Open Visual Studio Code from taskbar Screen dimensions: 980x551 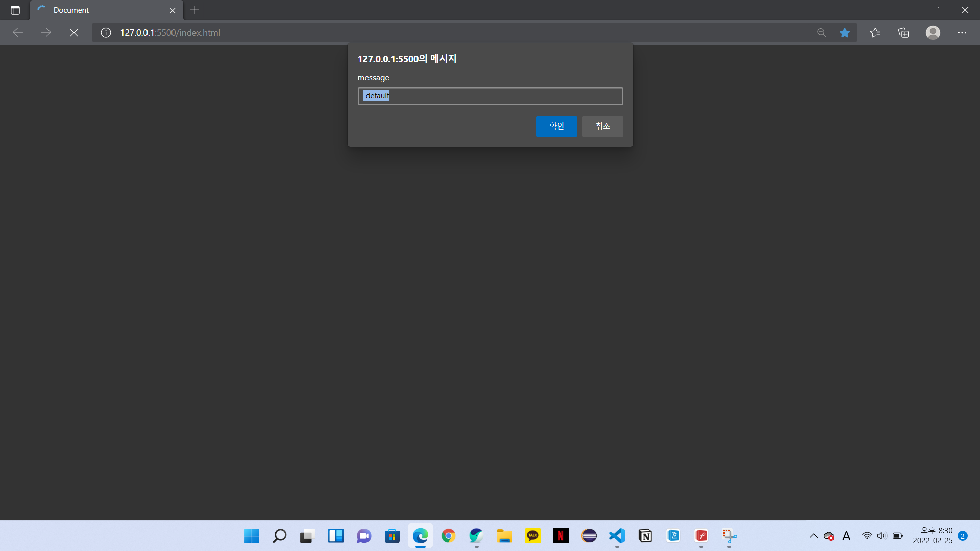click(617, 536)
